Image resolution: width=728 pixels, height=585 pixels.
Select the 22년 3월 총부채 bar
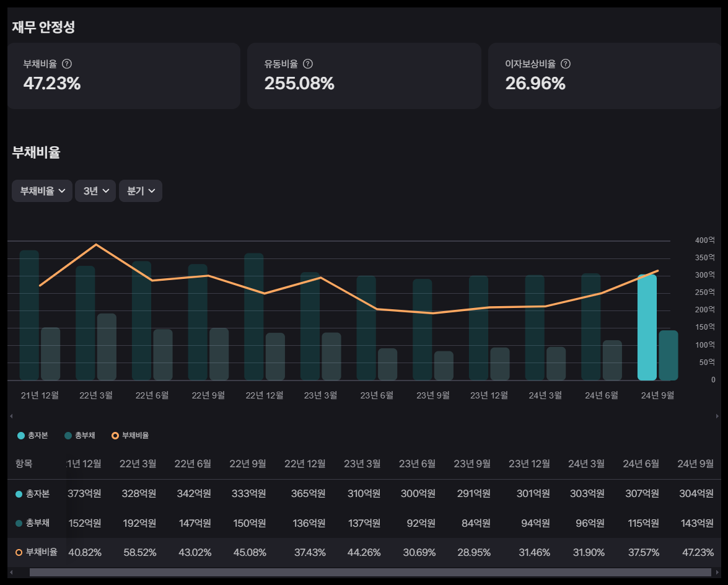click(107, 347)
